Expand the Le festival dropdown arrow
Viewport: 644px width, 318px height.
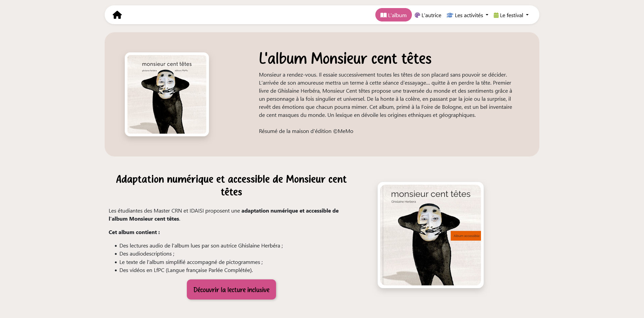[x=527, y=15]
